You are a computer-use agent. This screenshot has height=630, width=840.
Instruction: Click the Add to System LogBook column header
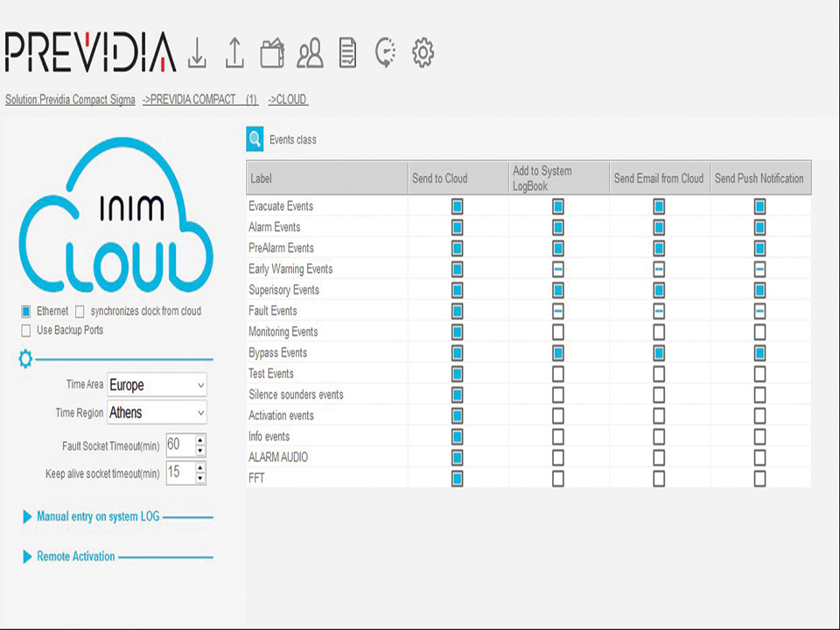point(559,178)
